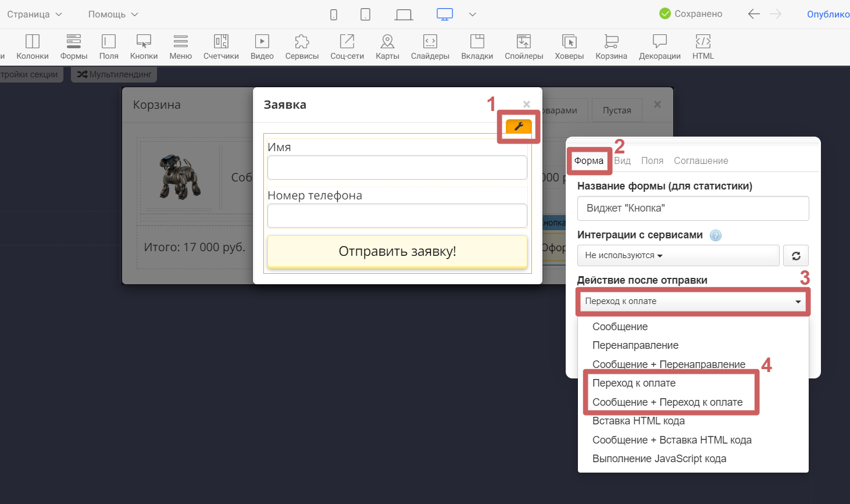The height and width of the screenshot is (504, 850).
Task: Select the Слайдеры widget icon
Action: click(430, 47)
